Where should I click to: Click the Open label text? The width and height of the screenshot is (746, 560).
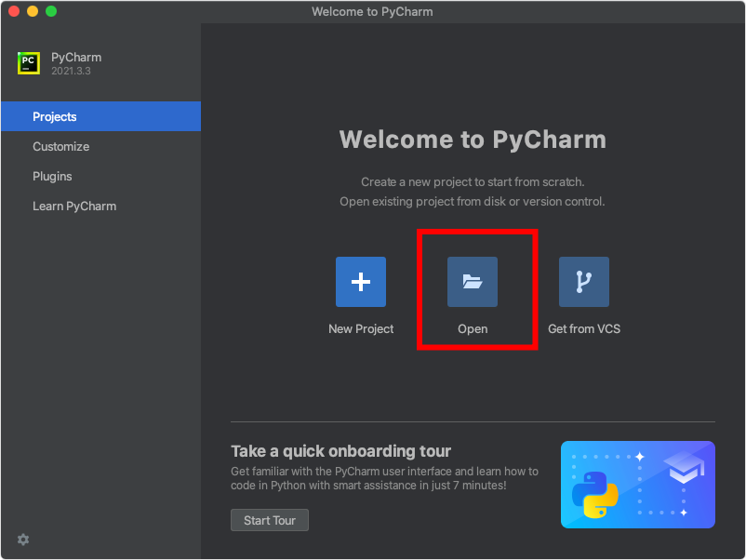(x=473, y=328)
